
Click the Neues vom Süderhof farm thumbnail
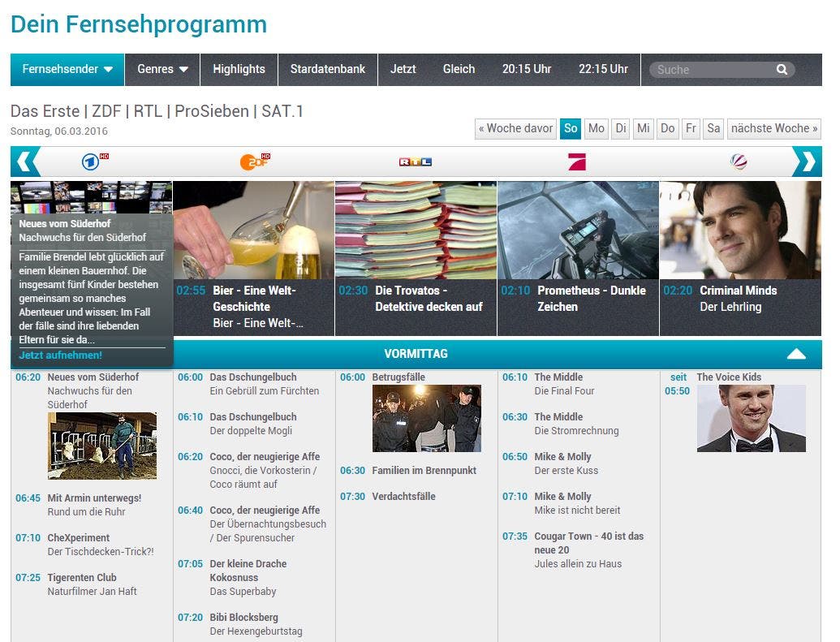pyautogui.click(x=102, y=446)
